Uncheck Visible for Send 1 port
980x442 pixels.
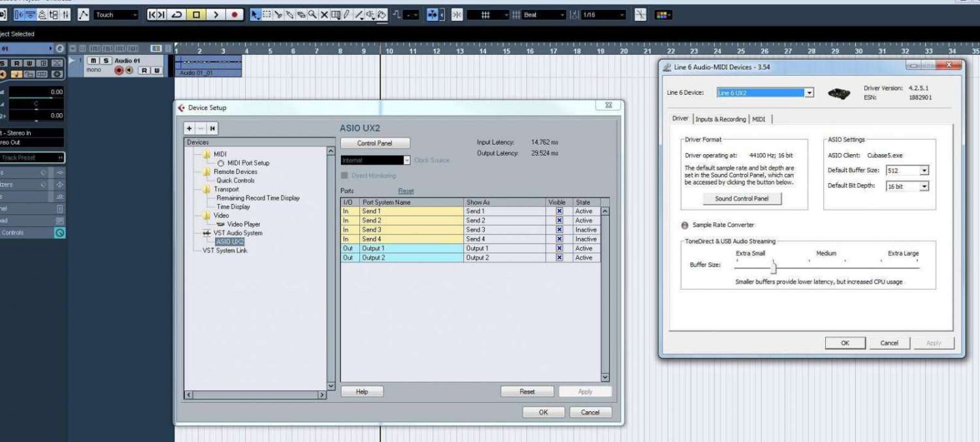[x=559, y=211]
